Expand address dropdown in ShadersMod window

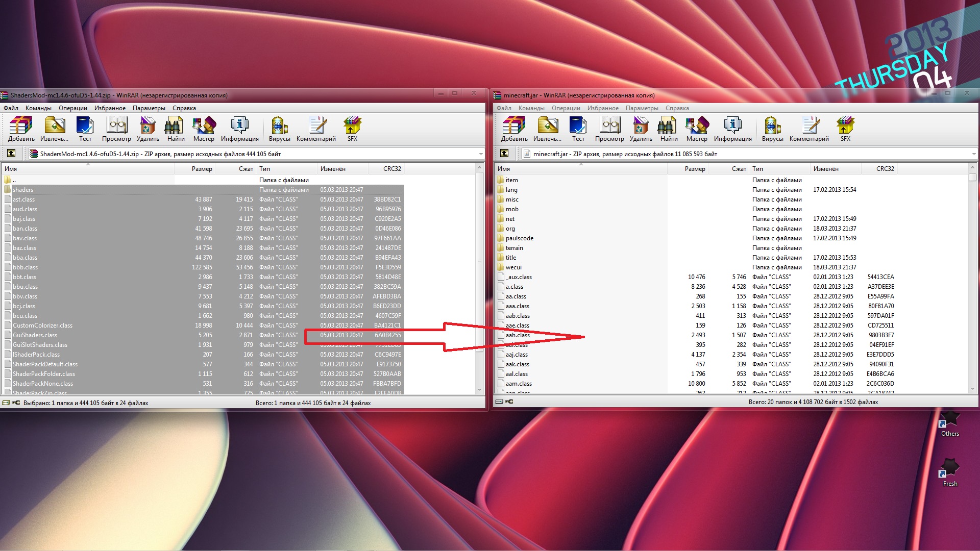click(x=480, y=154)
